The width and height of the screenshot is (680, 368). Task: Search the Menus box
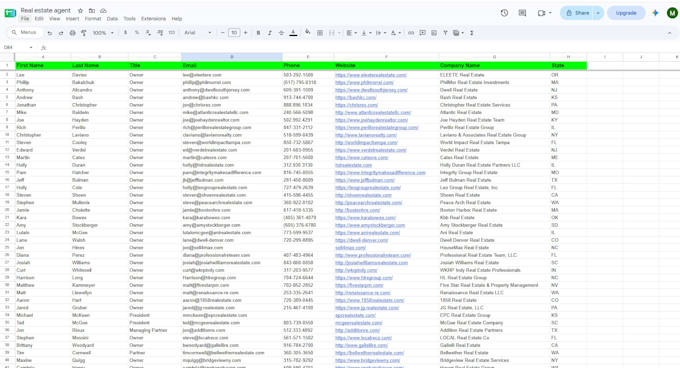tap(24, 33)
